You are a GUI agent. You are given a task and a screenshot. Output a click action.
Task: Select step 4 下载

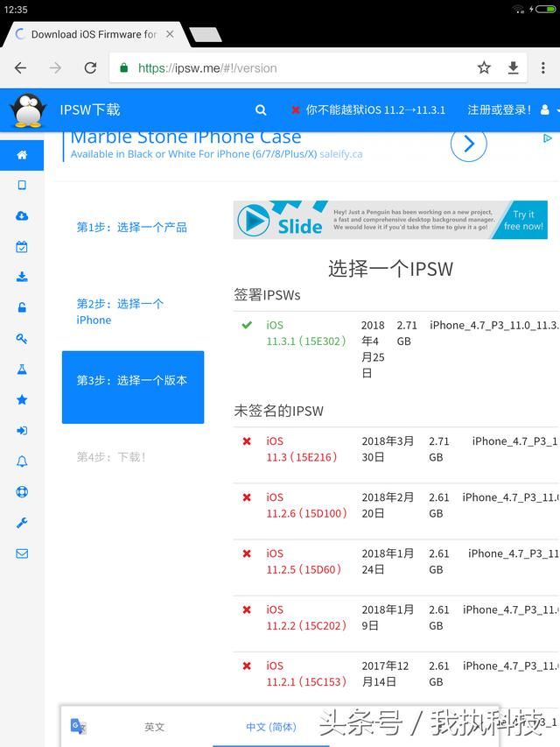(x=111, y=457)
